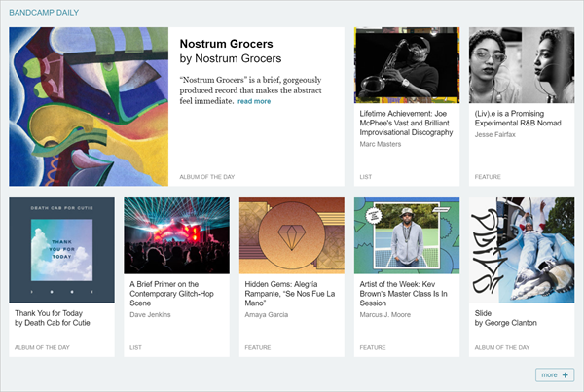584x392 pixels.
Task: Click the 'List' label under Glitch-Hop article
Action: [x=135, y=347]
